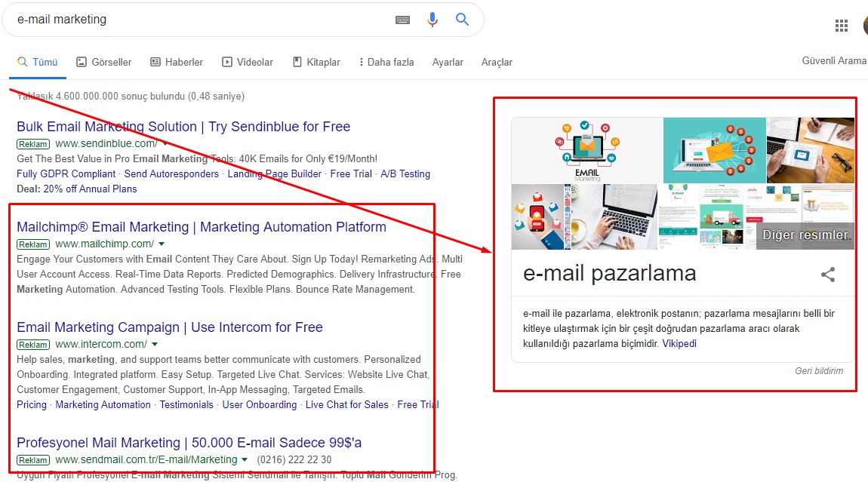
Task: Send feedback via Geri bildirim link
Action: coord(818,370)
